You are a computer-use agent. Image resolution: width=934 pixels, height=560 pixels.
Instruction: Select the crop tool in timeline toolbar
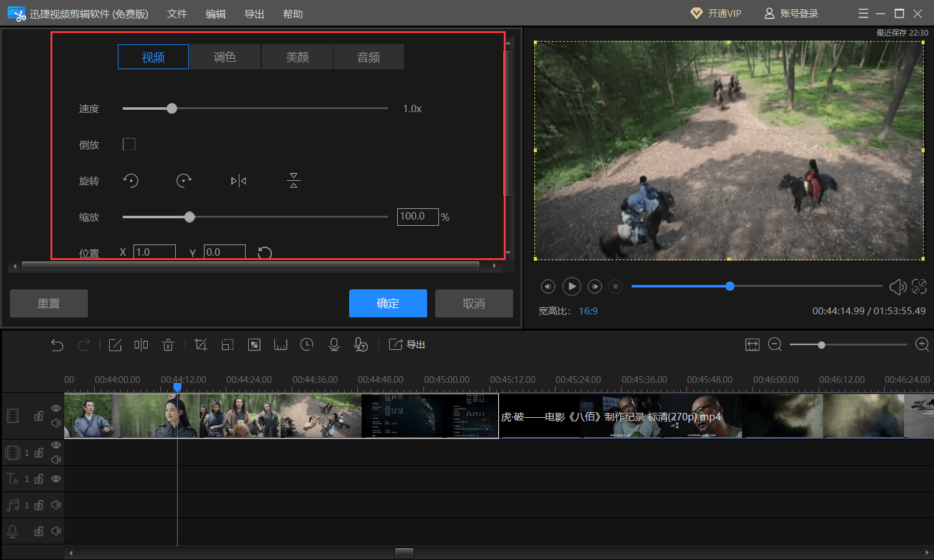pyautogui.click(x=201, y=345)
